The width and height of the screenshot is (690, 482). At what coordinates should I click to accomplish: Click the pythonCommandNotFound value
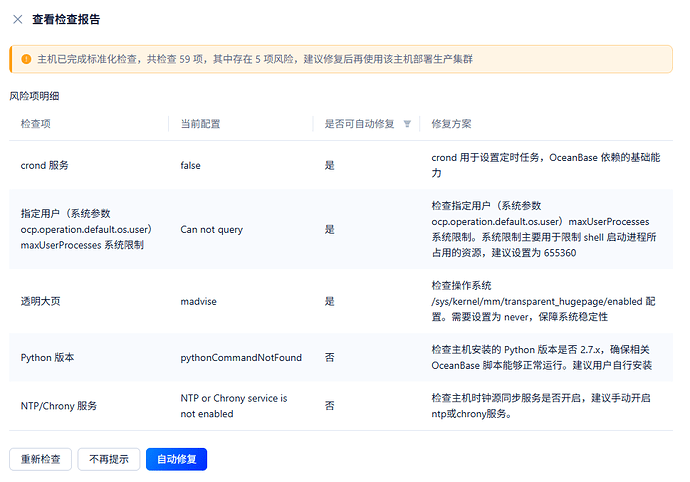(241, 357)
